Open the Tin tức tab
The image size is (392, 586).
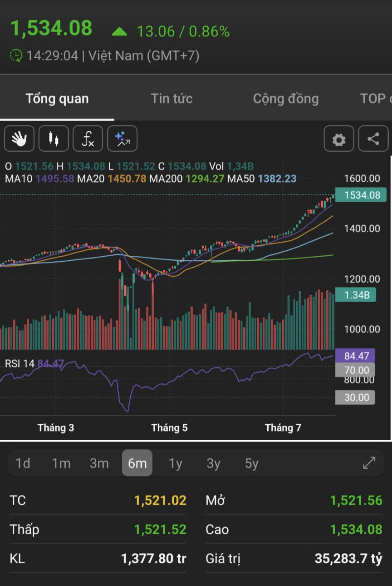pos(171,99)
